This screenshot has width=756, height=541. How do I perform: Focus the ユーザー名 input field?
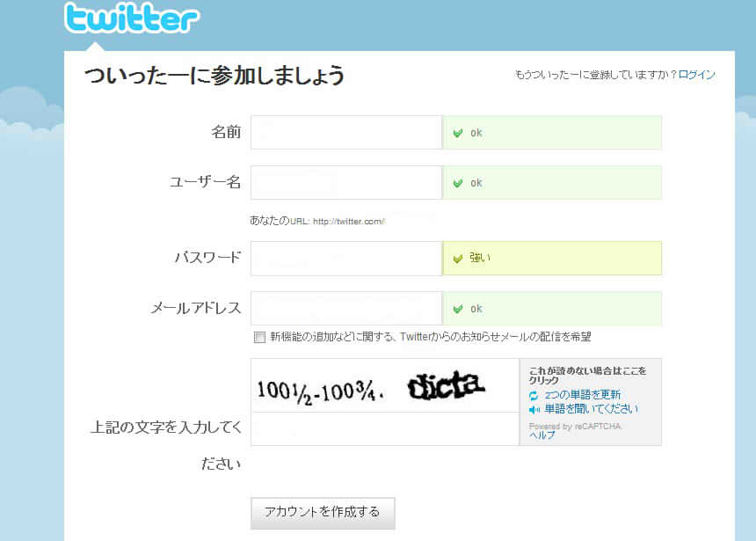[346, 182]
